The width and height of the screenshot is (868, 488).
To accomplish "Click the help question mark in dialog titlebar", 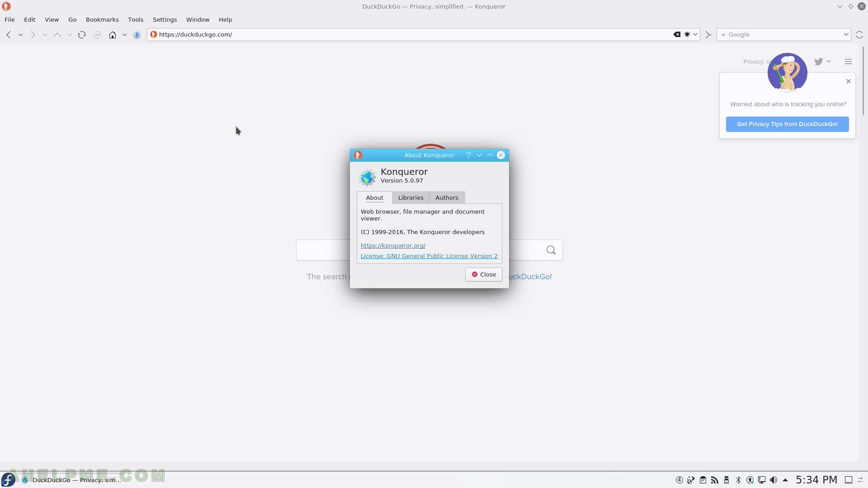I will pyautogui.click(x=468, y=155).
